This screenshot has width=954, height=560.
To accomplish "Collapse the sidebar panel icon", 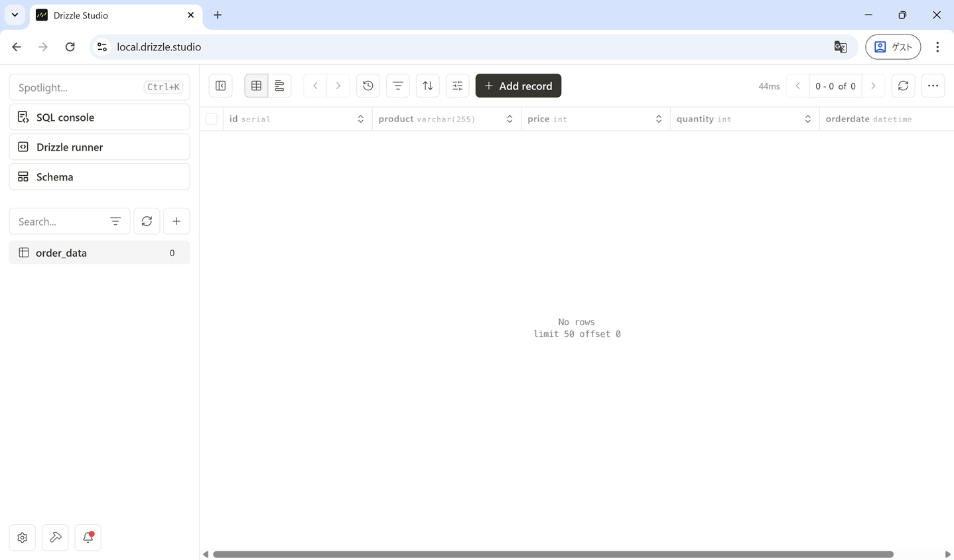I will point(221,86).
